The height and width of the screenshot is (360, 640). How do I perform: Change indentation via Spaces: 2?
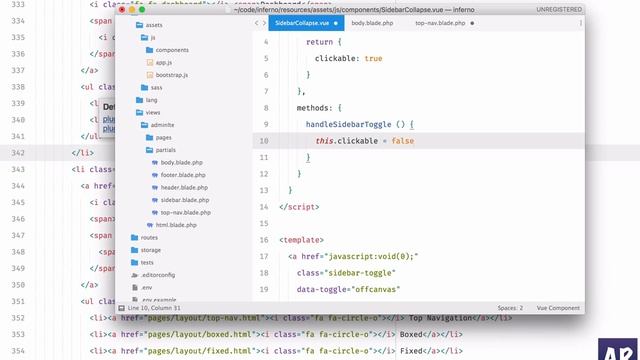pyautogui.click(x=510, y=308)
